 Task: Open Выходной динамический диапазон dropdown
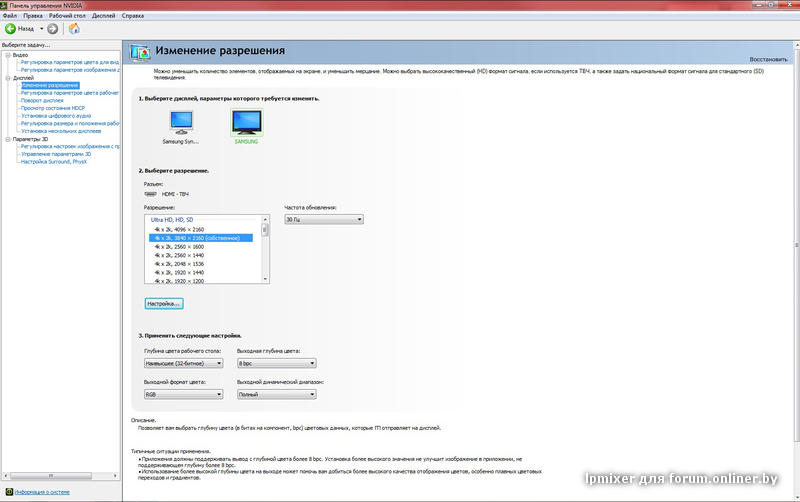277,394
